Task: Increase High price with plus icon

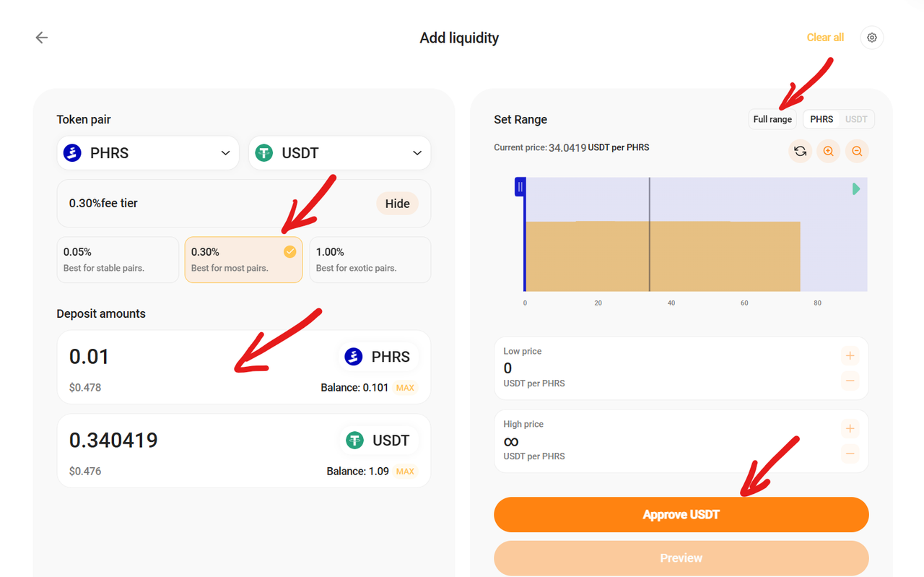Action: coord(850,428)
